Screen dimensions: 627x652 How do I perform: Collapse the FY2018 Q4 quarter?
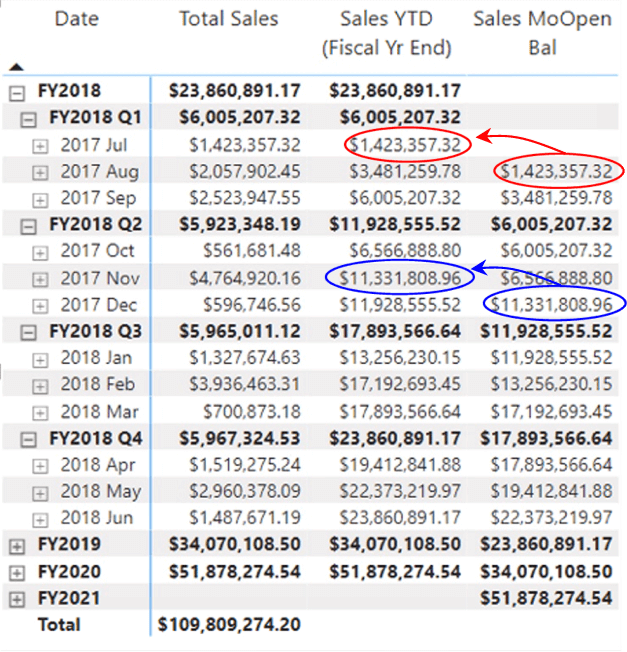point(28,438)
